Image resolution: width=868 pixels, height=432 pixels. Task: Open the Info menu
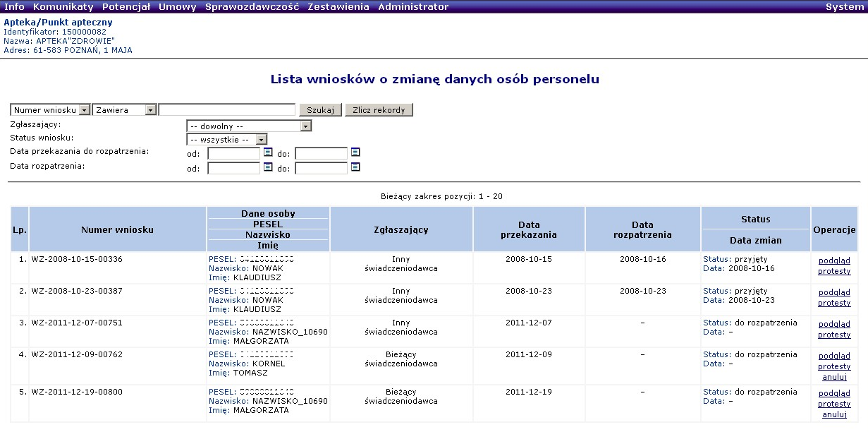coord(14,6)
